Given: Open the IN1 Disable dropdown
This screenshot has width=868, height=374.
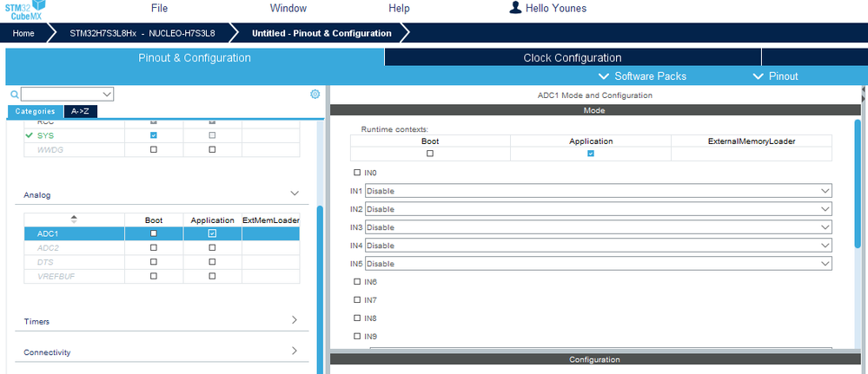Looking at the screenshot, I should pyautogui.click(x=598, y=191).
